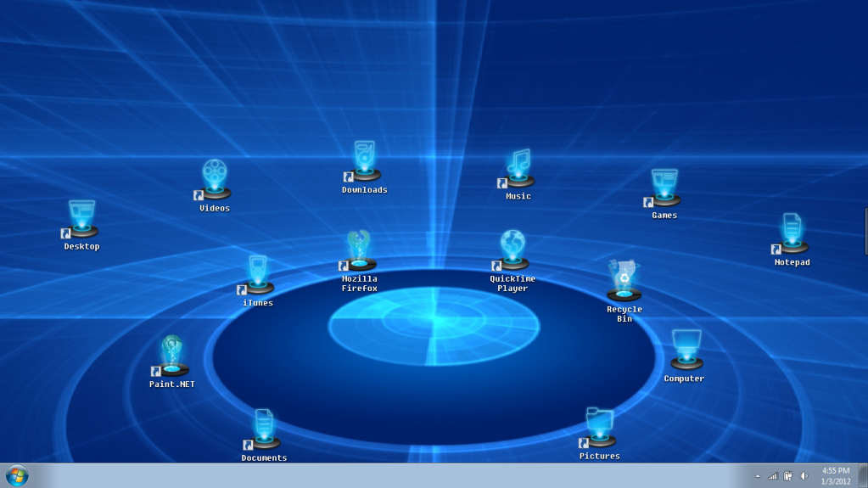This screenshot has height=488, width=868.
Task: Expand the hidden tray icons arrow
Action: tap(758, 476)
